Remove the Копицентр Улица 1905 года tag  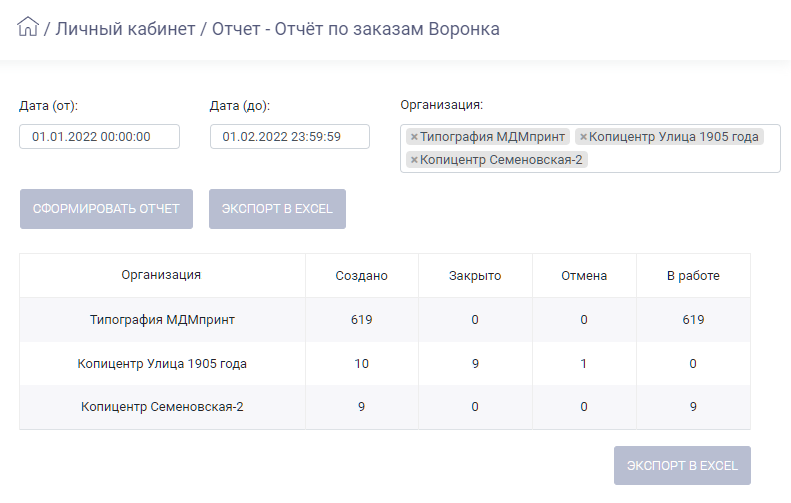pos(583,137)
